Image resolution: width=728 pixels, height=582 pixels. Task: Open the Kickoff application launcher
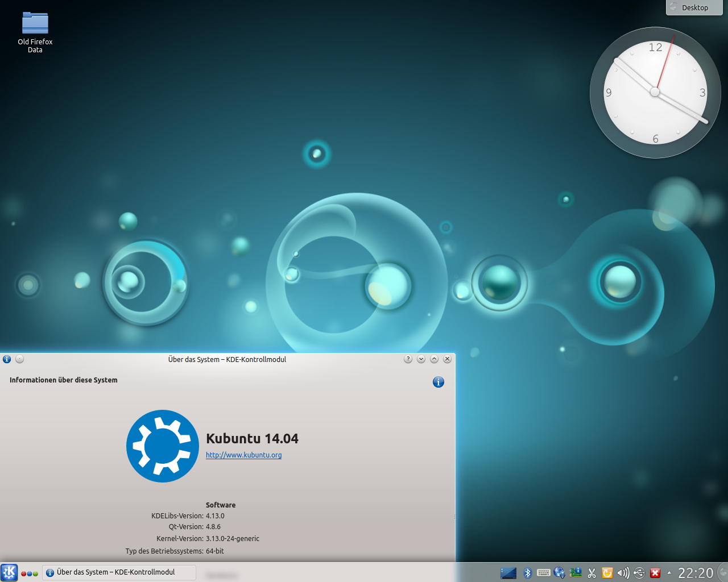pyautogui.click(x=9, y=572)
